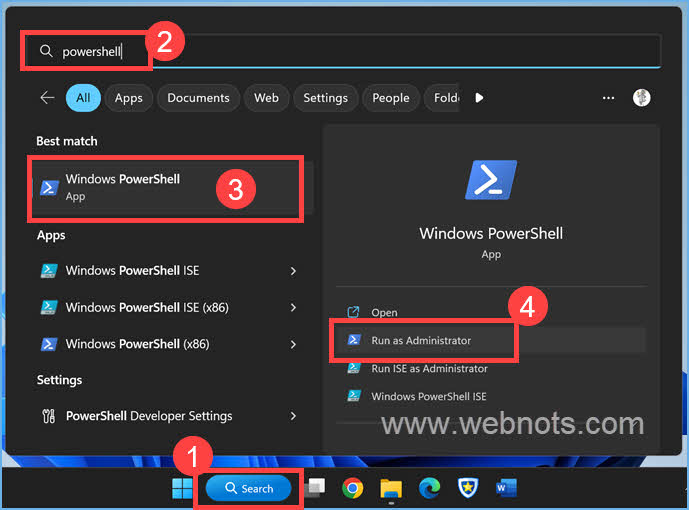The width and height of the screenshot is (689, 510).
Task: Click the Windows PowerShell title in preview
Action: [491, 233]
